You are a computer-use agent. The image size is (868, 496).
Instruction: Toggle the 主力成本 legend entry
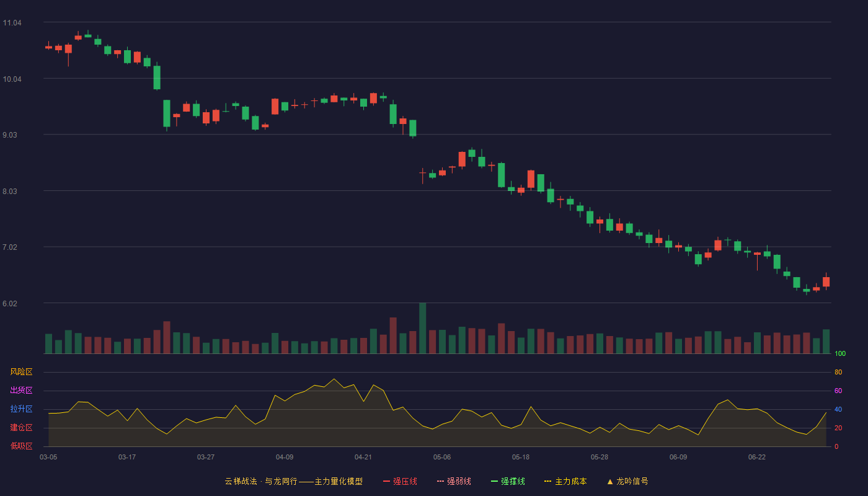pyautogui.click(x=565, y=481)
